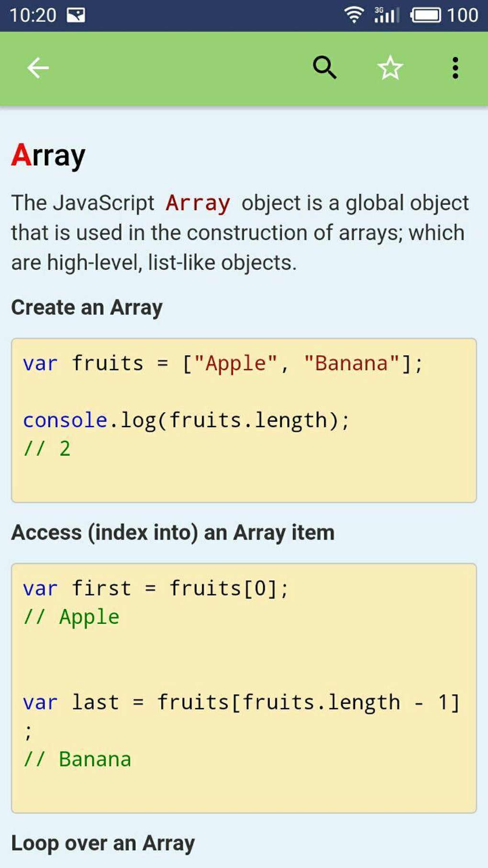Tap the var last code line
This screenshot has width=488, height=868.
241,702
